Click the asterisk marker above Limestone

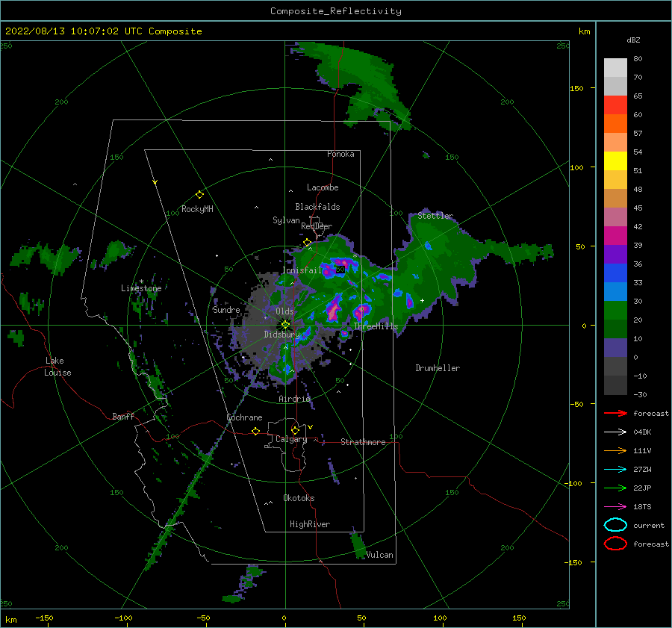pyautogui.click(x=141, y=282)
